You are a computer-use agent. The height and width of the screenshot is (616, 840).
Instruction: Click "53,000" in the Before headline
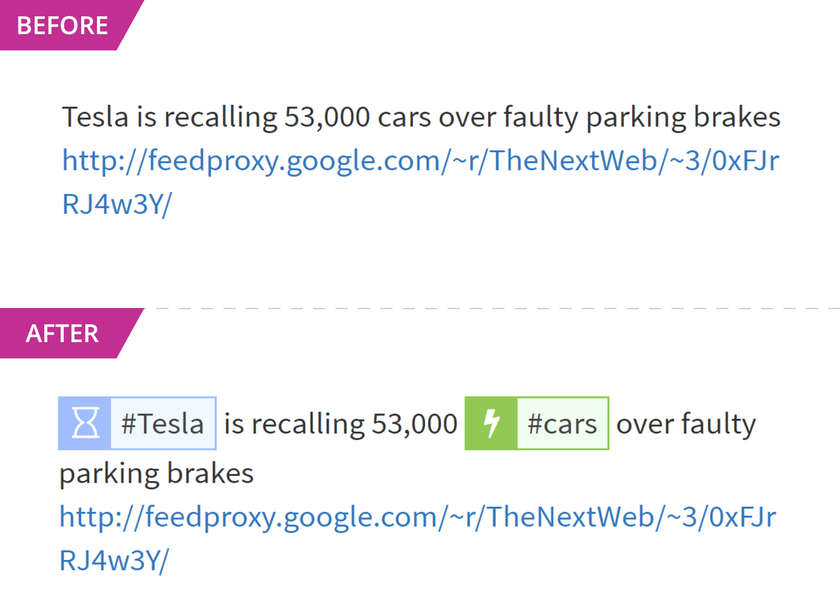pos(327,118)
